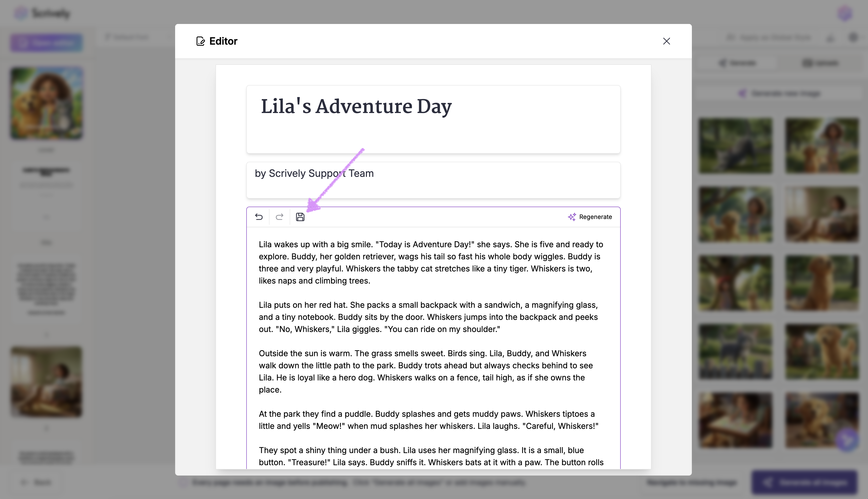This screenshot has height=499, width=868.
Task: Switch to the Generate tab in right panel
Action: coord(738,63)
